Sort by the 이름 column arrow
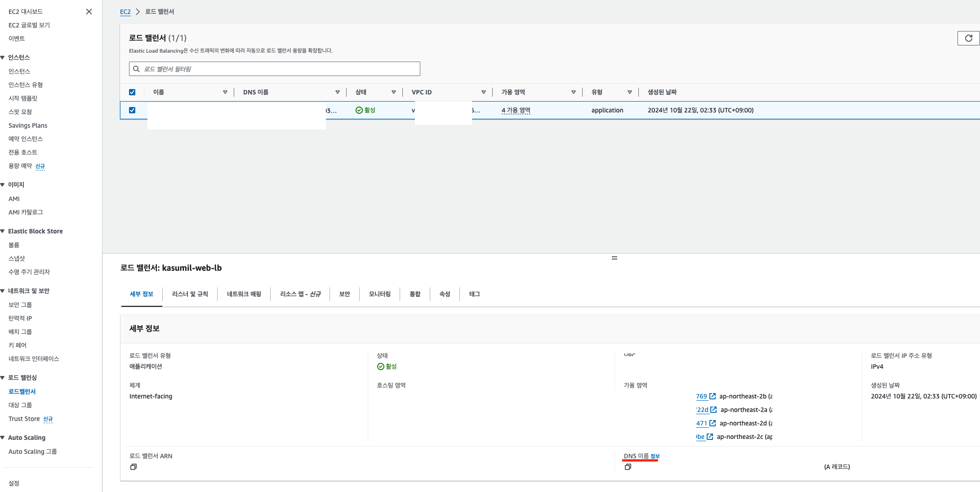Image resolution: width=980 pixels, height=492 pixels. (225, 92)
